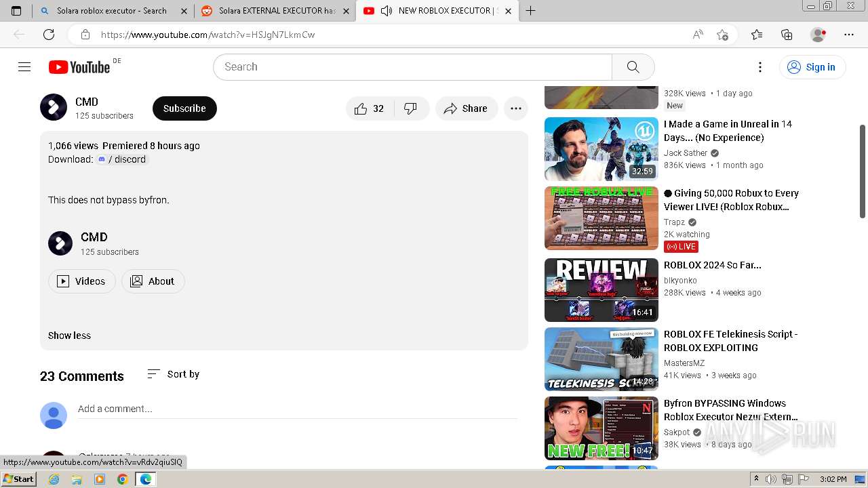Select the NEW ROBLOX EXECUTOR YouTube tab
The width and height of the screenshot is (868, 488).
[437, 11]
